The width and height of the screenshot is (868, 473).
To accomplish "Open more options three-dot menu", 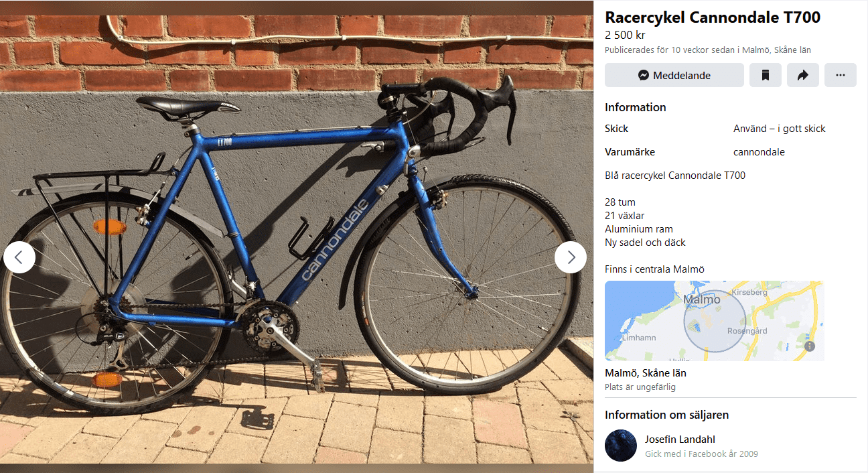I will [x=841, y=75].
